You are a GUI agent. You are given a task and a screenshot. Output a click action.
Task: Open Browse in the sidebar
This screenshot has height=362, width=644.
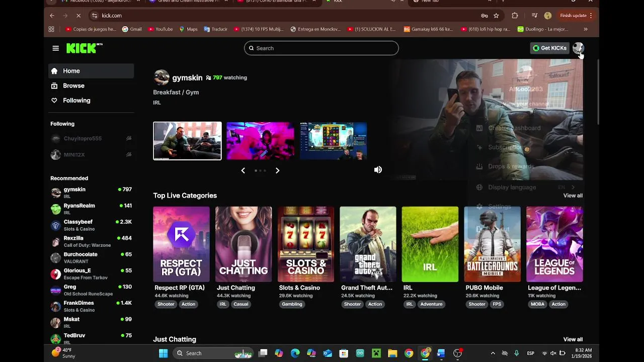[x=91, y=85]
